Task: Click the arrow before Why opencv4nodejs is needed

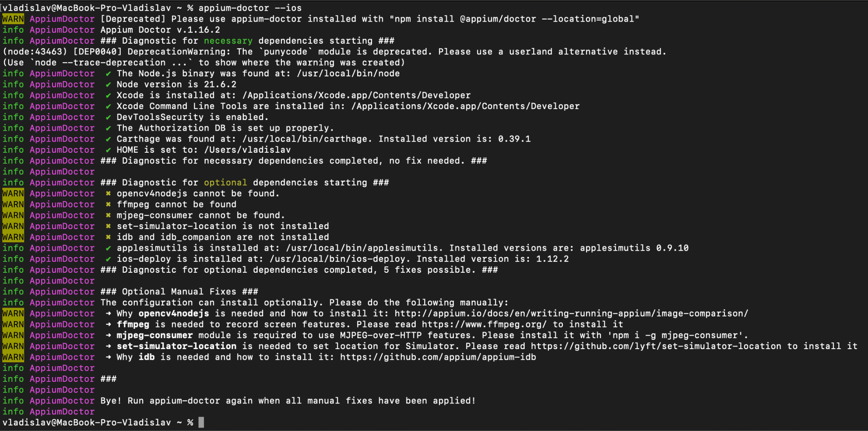Action: pyautogui.click(x=108, y=313)
